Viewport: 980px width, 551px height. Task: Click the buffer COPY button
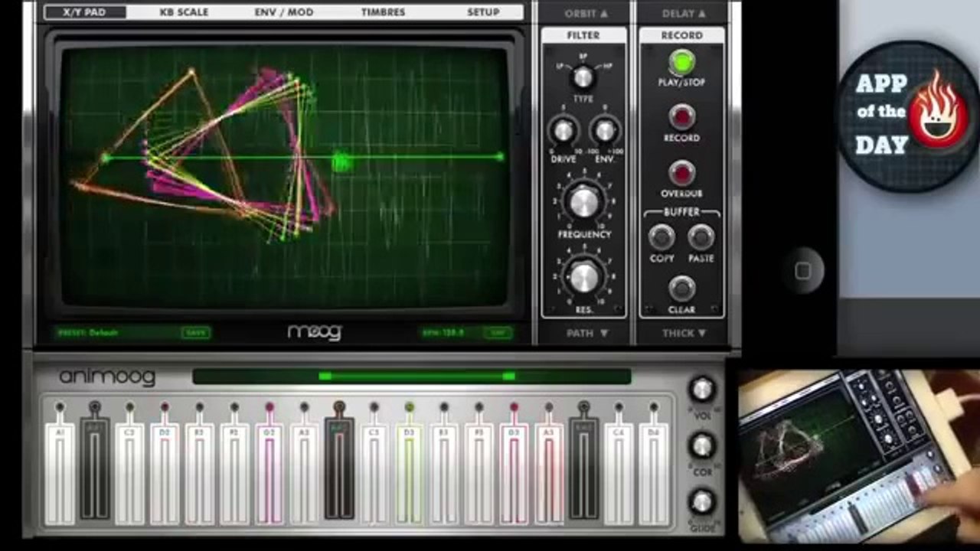(x=661, y=238)
